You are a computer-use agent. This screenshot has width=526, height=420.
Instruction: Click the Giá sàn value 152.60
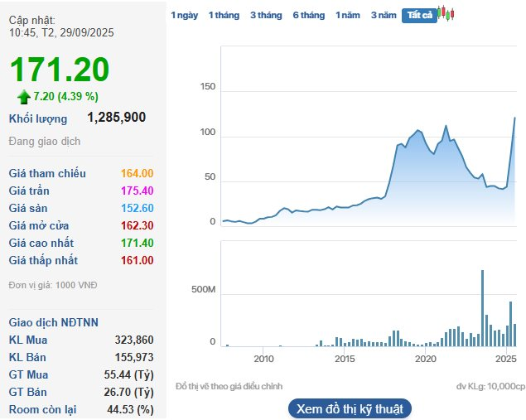(x=137, y=208)
